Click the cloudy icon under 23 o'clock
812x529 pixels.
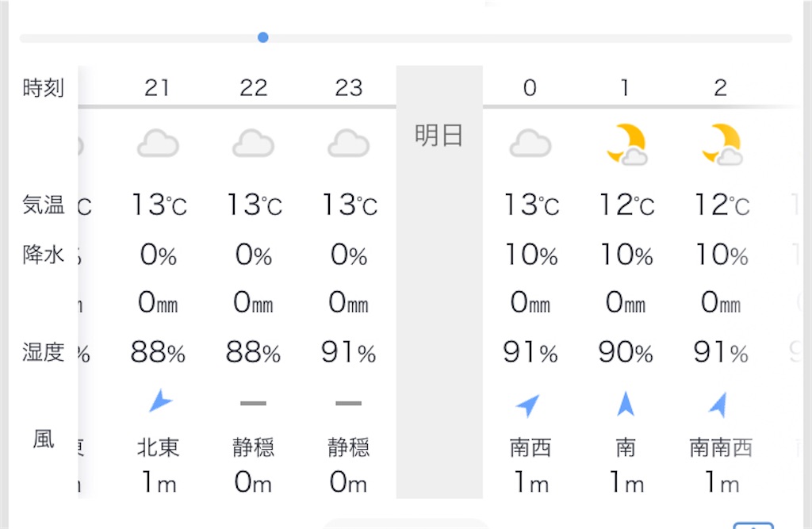[x=349, y=144]
